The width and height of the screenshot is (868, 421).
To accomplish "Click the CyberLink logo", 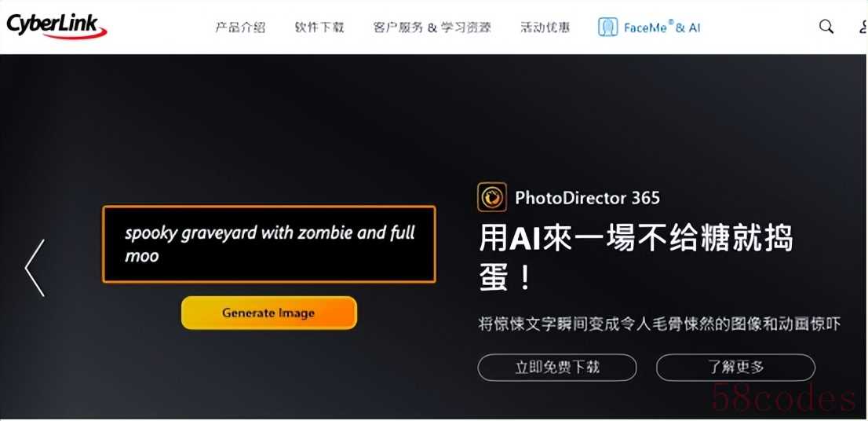I will (x=57, y=27).
